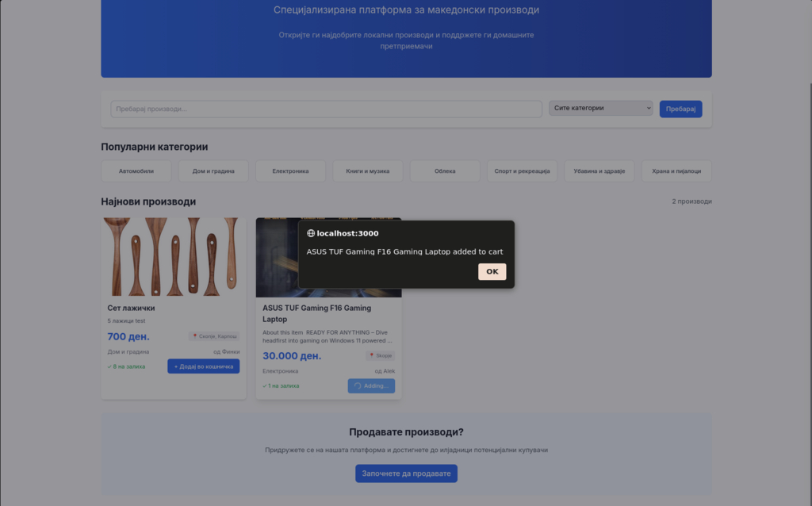The width and height of the screenshot is (812, 506).
Task: Click the loading spinner in the Adding button
Action: 358,386
